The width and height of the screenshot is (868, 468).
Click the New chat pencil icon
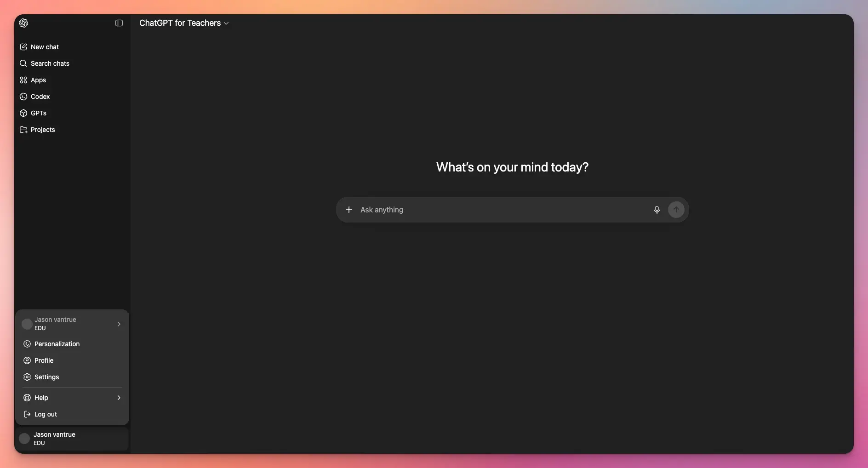point(23,47)
